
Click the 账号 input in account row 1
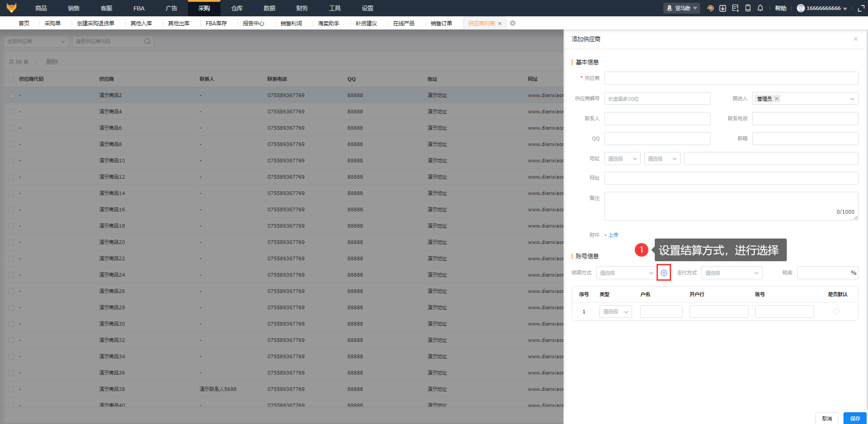784,312
